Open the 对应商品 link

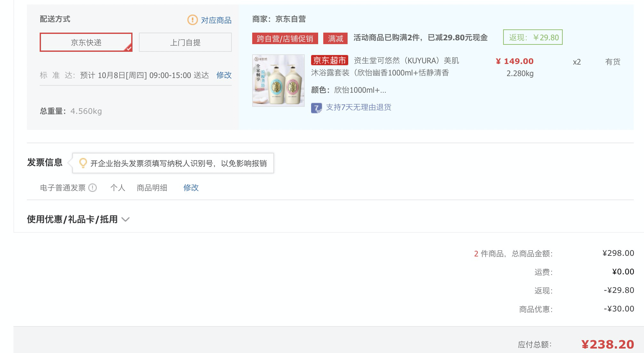216,20
